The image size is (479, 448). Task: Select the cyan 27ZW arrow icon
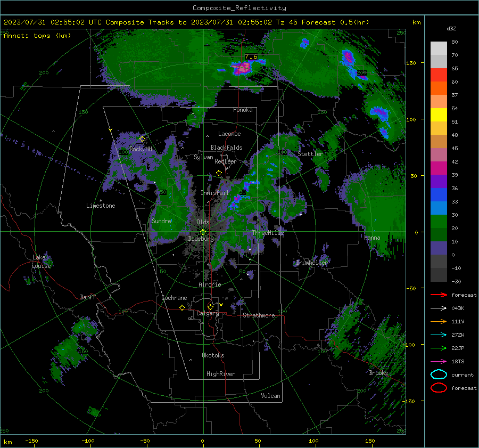pyautogui.click(x=439, y=335)
